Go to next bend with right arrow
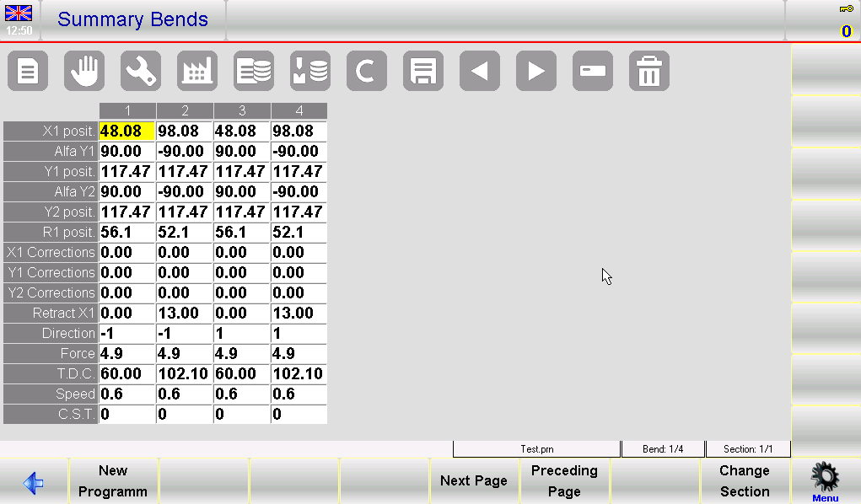This screenshot has height=504, width=861. pos(536,71)
